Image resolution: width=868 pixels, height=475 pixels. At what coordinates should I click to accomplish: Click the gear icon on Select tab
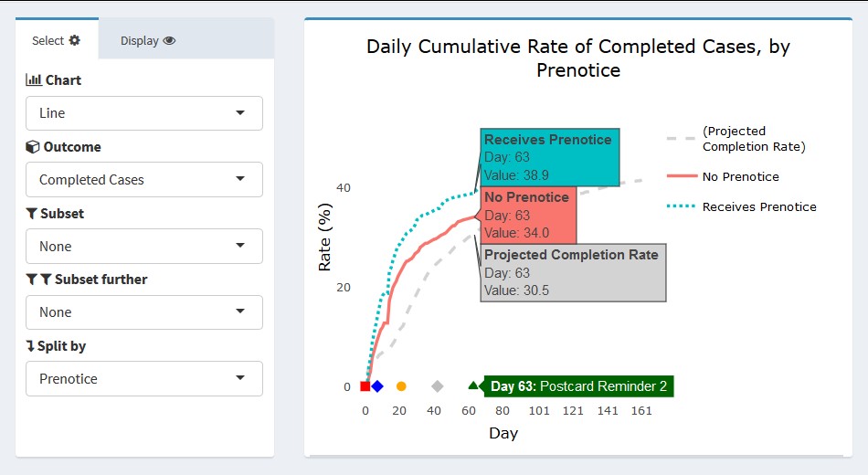pyautogui.click(x=75, y=40)
